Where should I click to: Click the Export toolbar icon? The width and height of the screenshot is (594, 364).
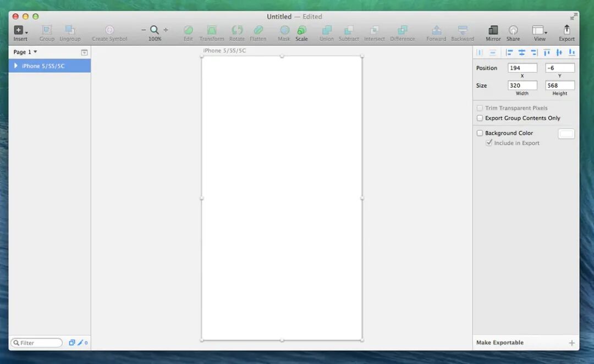tap(566, 30)
